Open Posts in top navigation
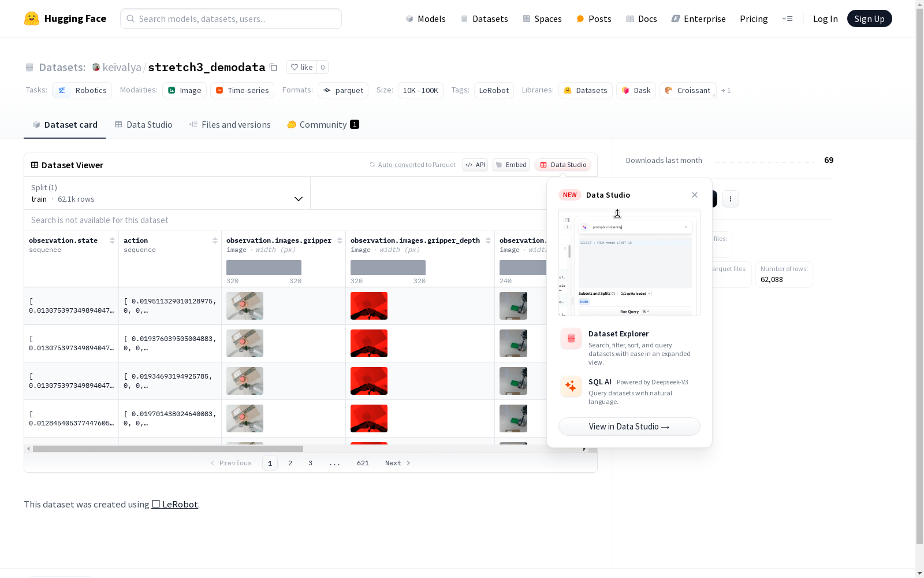The width and height of the screenshot is (924, 578). pyautogui.click(x=594, y=18)
